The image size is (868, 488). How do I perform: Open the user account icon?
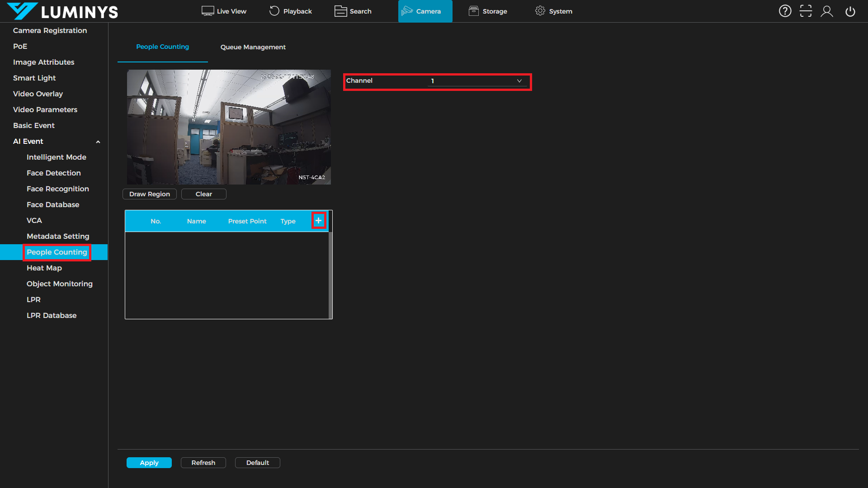[x=827, y=11]
